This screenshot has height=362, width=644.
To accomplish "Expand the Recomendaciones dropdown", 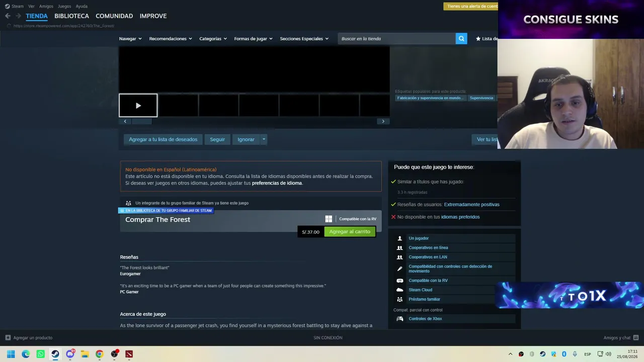I will coord(171,39).
